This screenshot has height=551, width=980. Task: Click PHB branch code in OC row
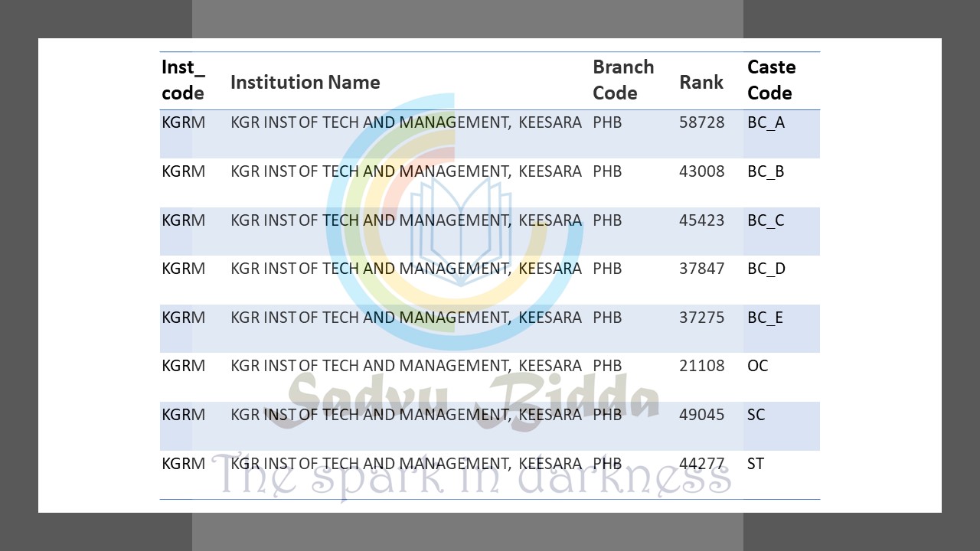tap(607, 366)
